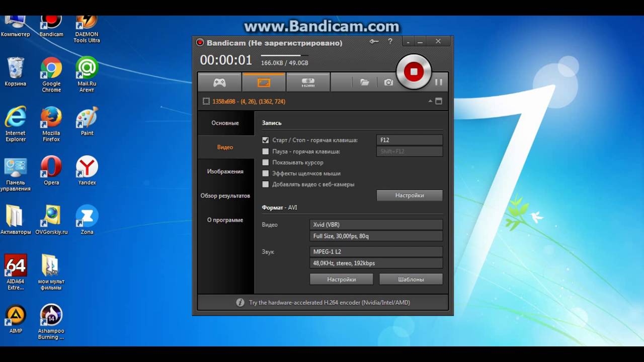Launch Google Chrome from desktop
The height and width of the screenshot is (362, 644).
[x=51, y=74]
